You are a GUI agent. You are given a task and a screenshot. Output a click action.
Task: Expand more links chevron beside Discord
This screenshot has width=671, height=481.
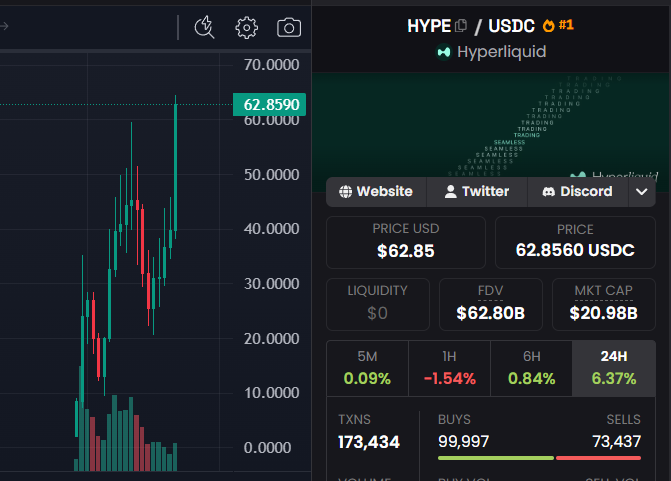coord(641,192)
